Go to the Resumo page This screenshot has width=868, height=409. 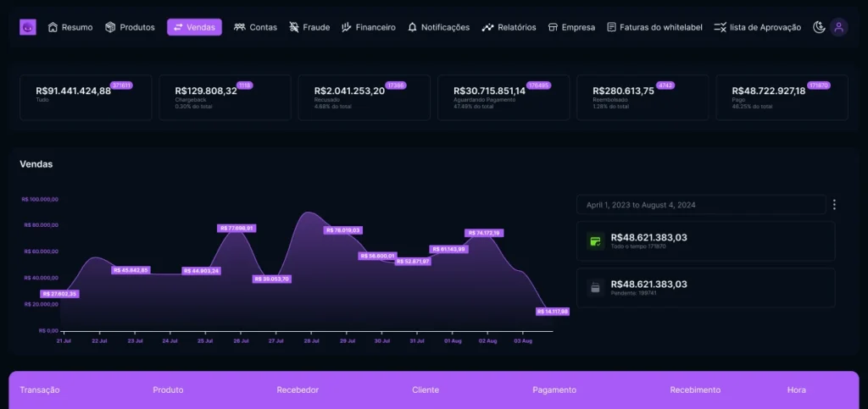point(70,27)
